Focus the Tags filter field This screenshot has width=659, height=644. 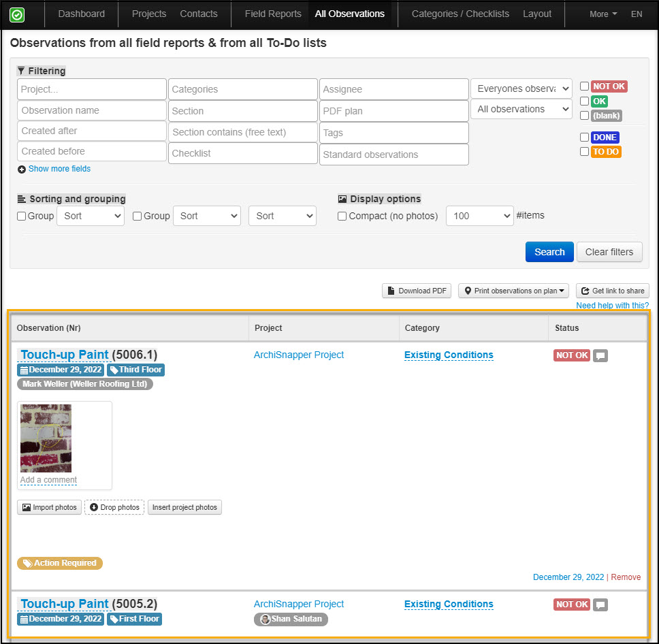tap(393, 133)
